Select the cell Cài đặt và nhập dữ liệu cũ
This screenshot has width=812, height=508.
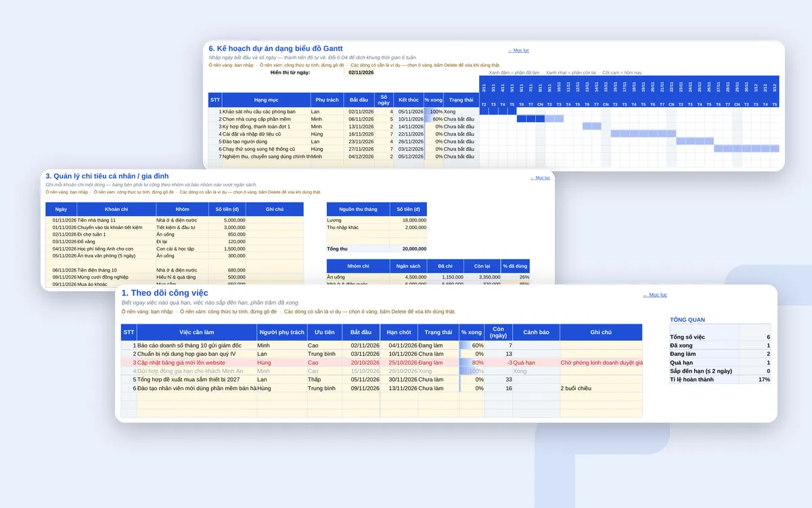point(266,134)
